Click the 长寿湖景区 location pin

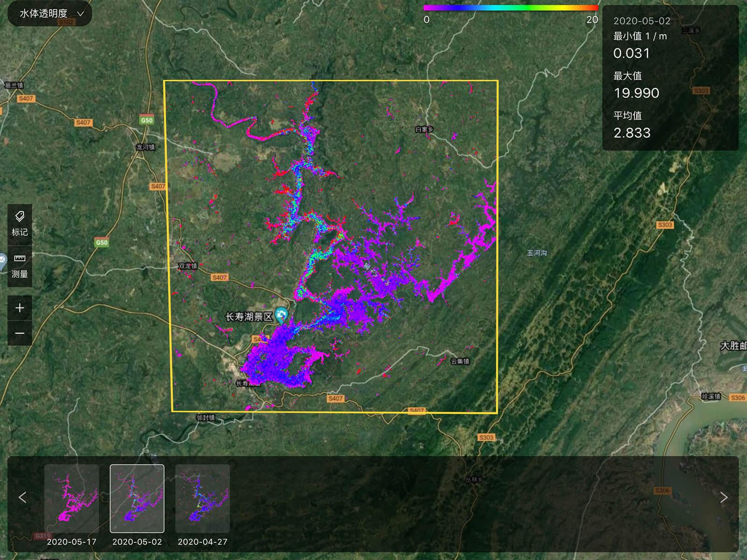(281, 315)
